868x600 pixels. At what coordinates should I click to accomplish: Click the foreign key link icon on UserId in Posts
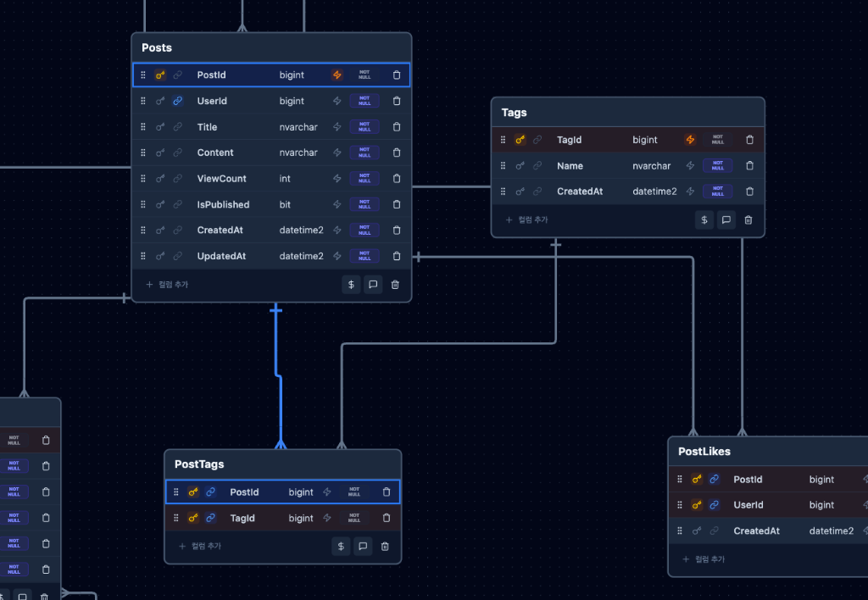coord(177,101)
